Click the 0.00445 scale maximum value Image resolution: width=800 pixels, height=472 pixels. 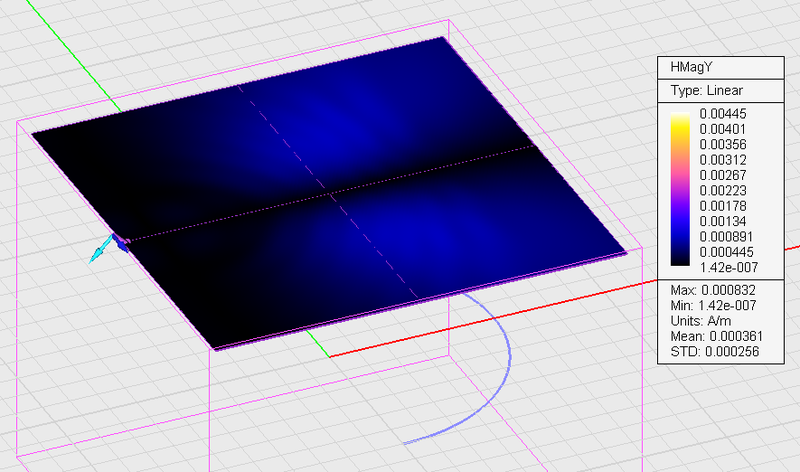tap(722, 114)
